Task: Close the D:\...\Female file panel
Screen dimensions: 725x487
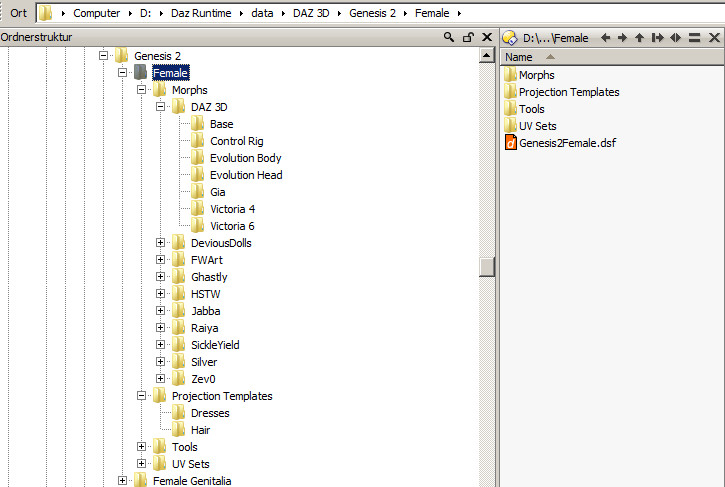Action: (714, 37)
